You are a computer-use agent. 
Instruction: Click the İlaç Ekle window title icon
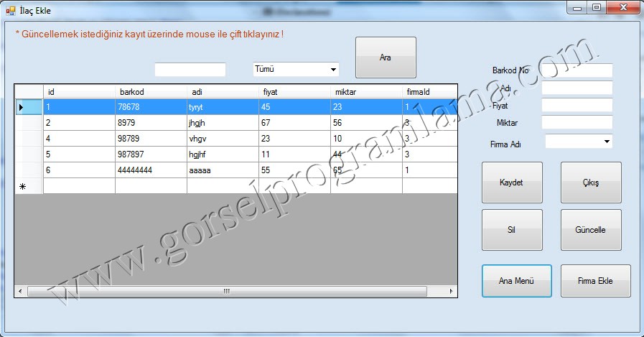tap(10, 11)
